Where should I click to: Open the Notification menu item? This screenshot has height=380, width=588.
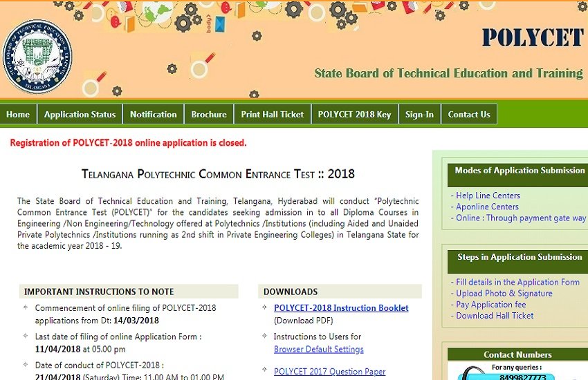[x=153, y=115]
